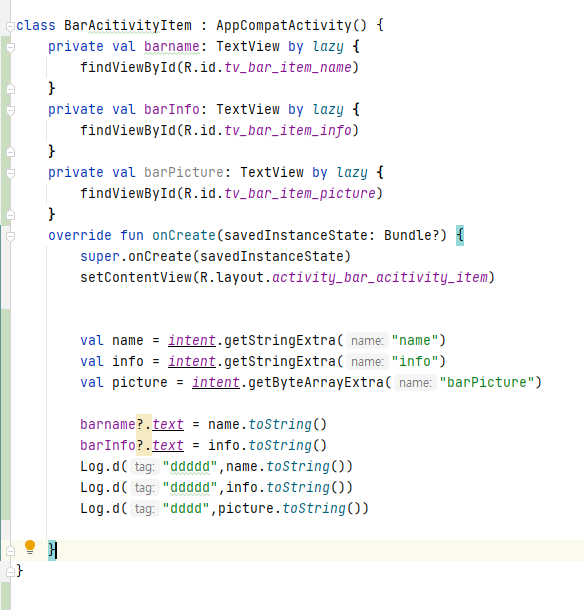This screenshot has width=584, height=610.
Task: Click the fold end marker after barInfo block
Action: 11,152
